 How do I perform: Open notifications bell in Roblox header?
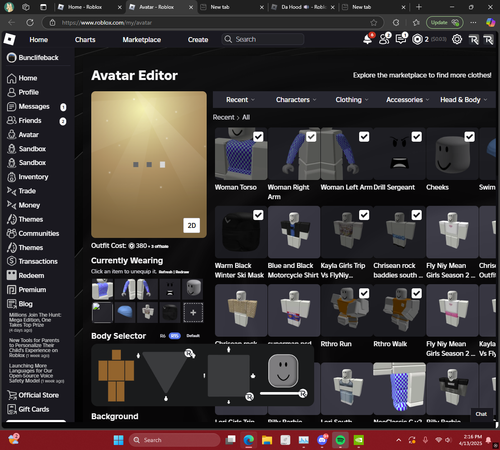(x=368, y=39)
